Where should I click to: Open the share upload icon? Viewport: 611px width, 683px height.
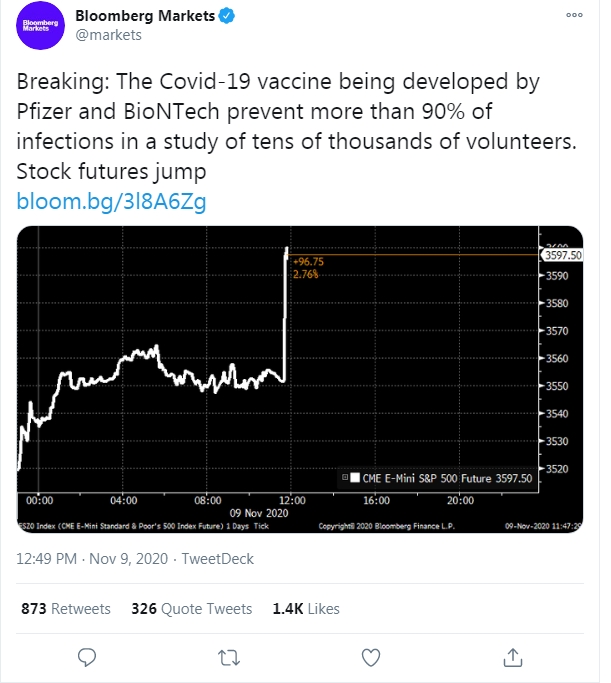[x=513, y=657]
